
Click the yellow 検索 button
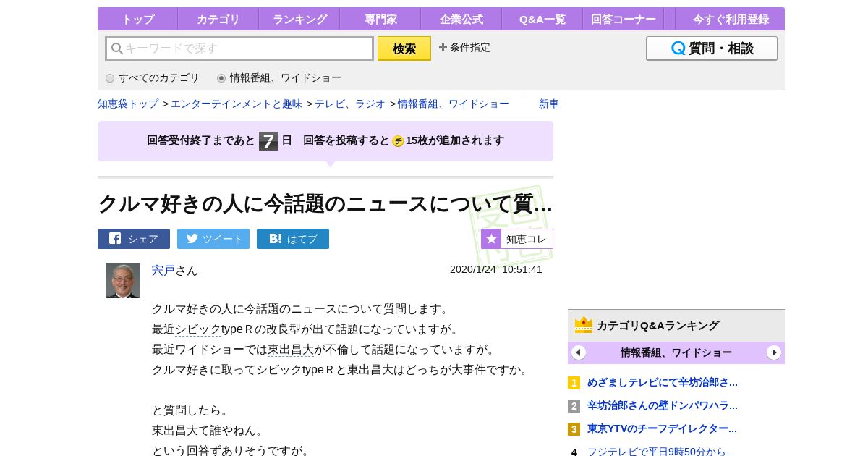coord(404,48)
